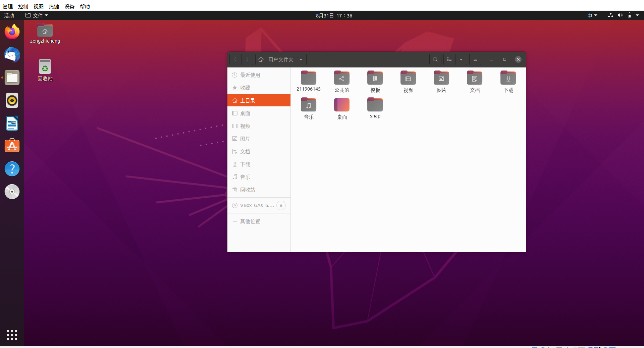
Task: Open view options dropdown arrow
Action: (461, 59)
